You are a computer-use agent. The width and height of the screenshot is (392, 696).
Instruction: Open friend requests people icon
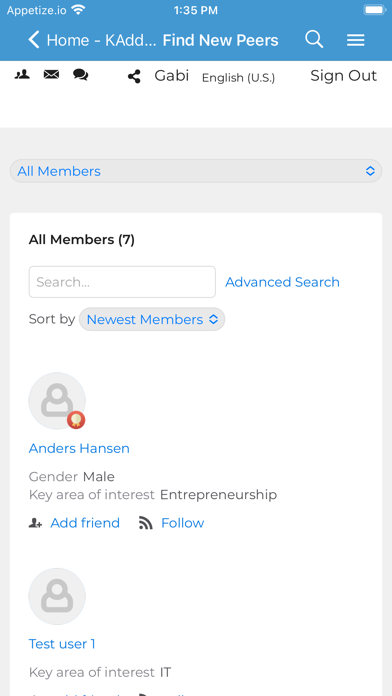point(22,75)
